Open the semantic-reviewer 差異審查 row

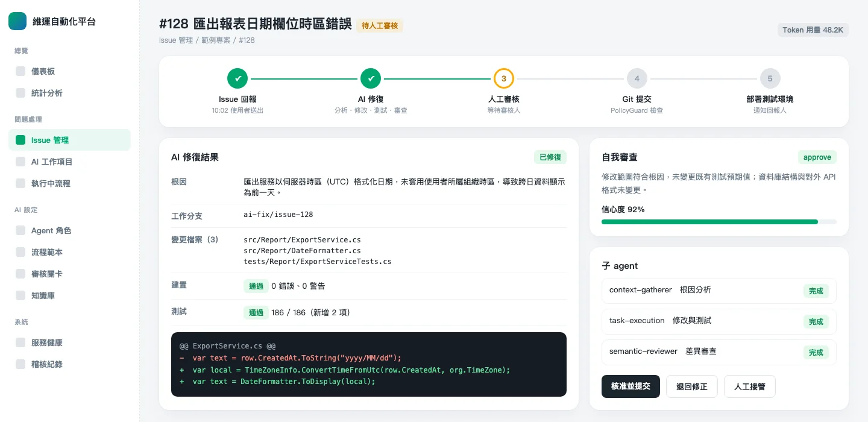point(719,352)
